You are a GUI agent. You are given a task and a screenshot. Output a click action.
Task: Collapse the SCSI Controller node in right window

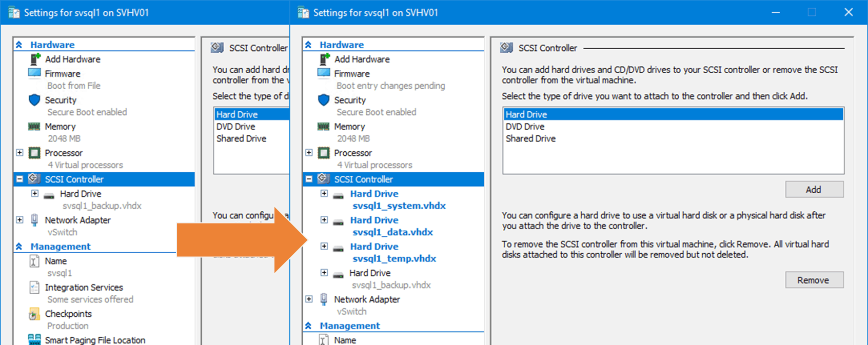point(309,179)
